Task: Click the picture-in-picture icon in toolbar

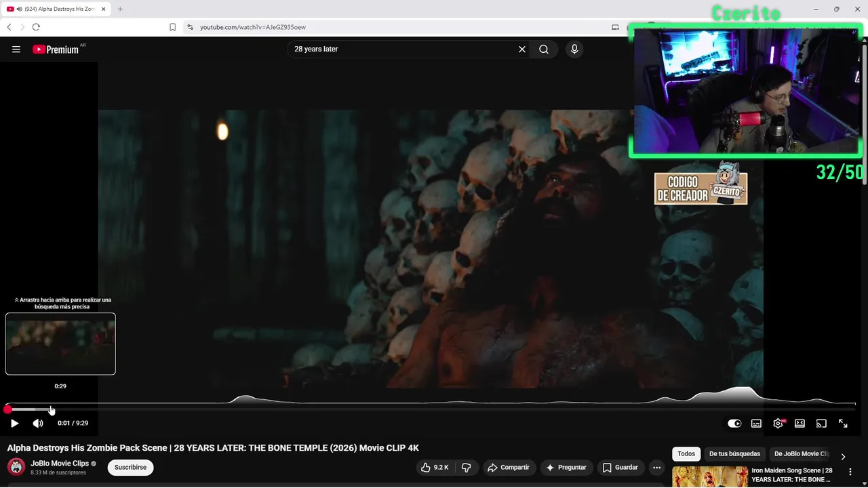Action: coord(615,27)
